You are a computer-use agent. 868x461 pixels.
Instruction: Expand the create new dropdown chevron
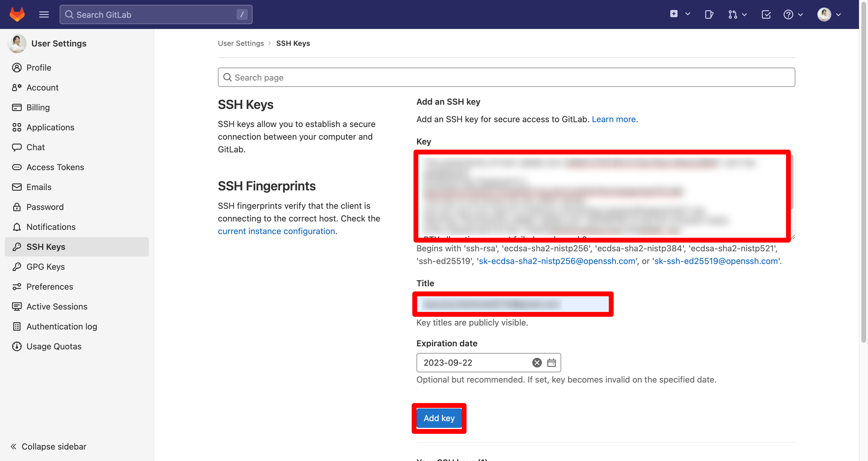click(687, 14)
